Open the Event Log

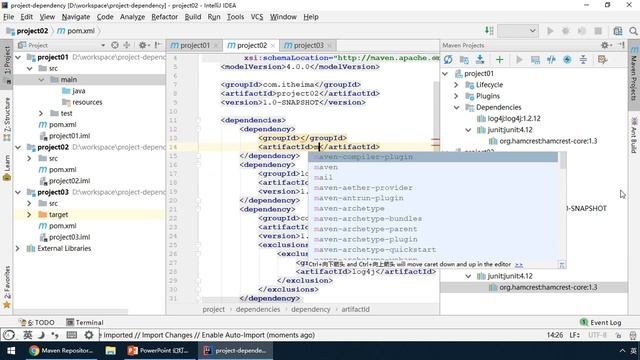(x=601, y=322)
